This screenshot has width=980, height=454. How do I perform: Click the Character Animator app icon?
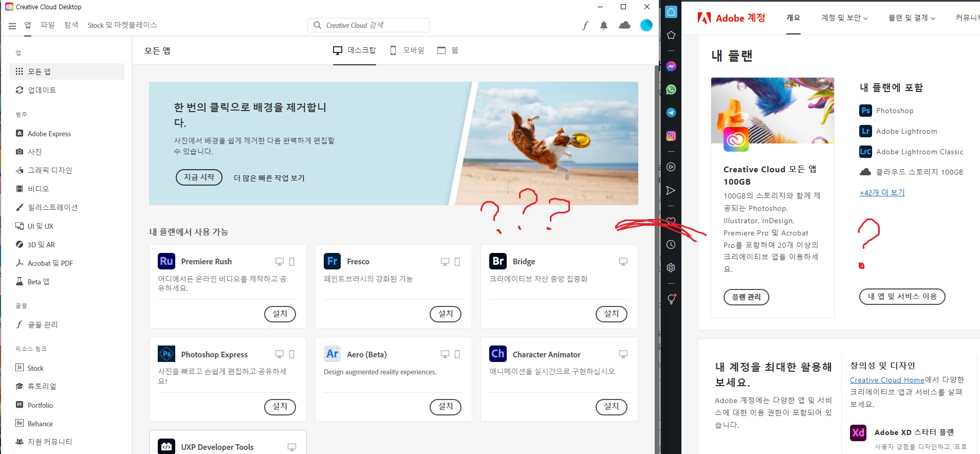[x=498, y=354]
